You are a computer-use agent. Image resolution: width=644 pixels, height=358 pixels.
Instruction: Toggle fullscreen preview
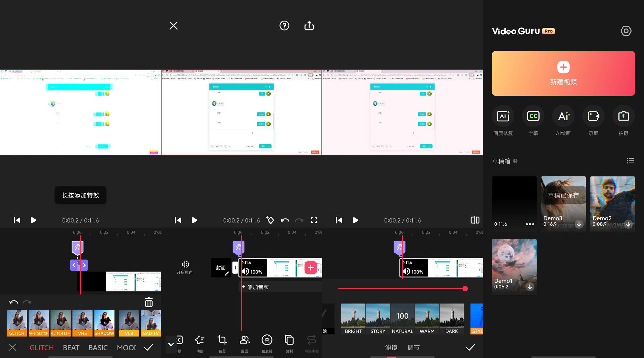pyautogui.click(x=314, y=220)
